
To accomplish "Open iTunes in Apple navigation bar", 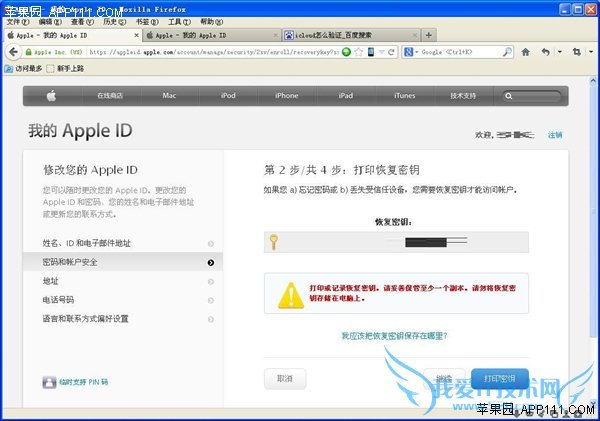I will [404, 96].
